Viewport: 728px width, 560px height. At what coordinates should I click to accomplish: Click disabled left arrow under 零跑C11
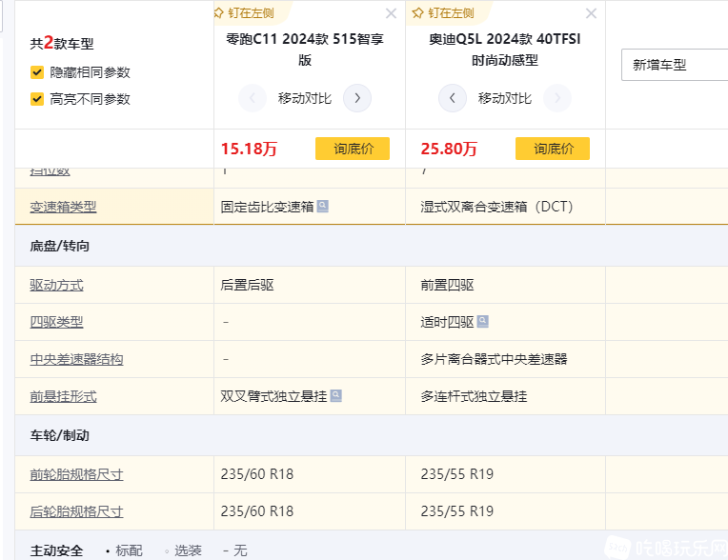(253, 98)
